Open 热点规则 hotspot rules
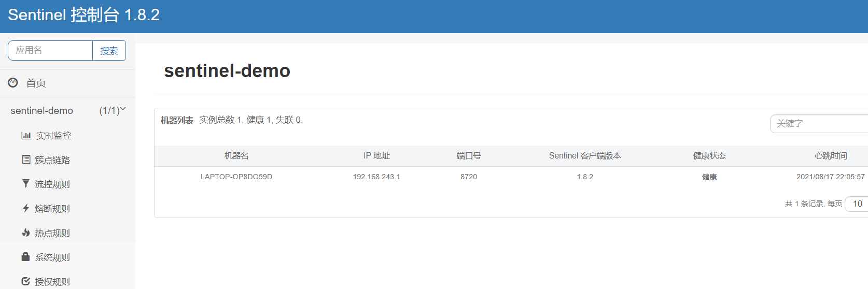This screenshot has height=289, width=868. 52,233
